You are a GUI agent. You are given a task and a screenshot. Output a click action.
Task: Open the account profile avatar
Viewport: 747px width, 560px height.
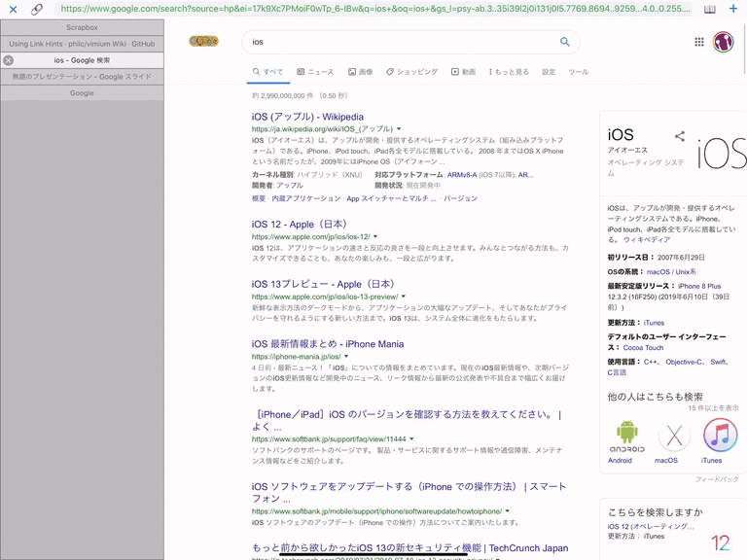(724, 42)
